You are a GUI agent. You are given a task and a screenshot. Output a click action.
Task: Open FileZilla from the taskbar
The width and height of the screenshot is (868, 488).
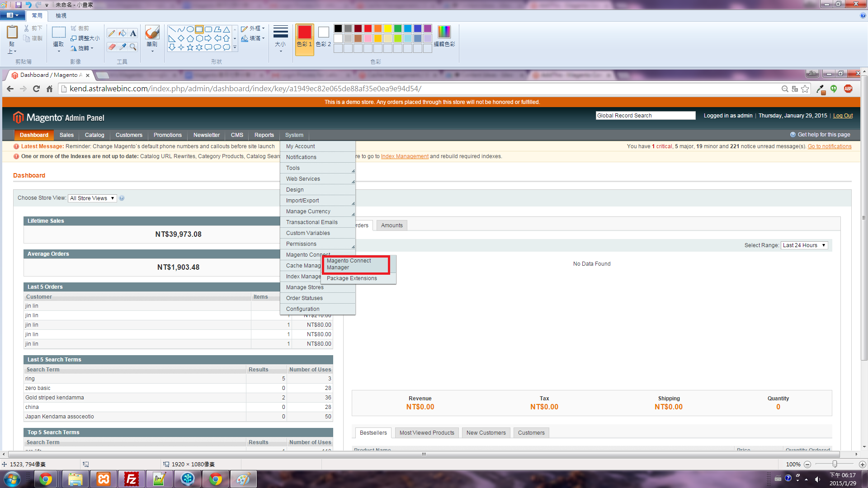[132, 479]
